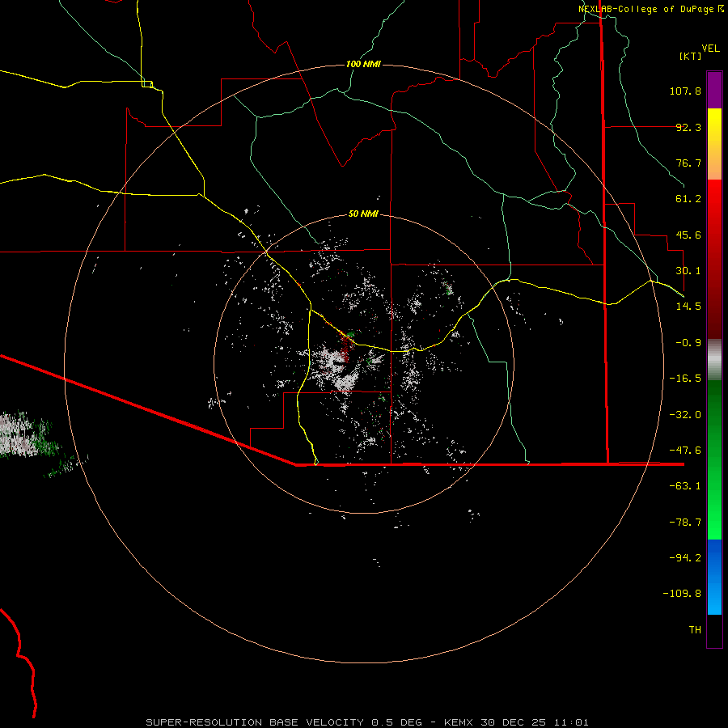Click the 76.7 velocity scale value
This screenshot has width=728, height=728.
[x=688, y=163]
